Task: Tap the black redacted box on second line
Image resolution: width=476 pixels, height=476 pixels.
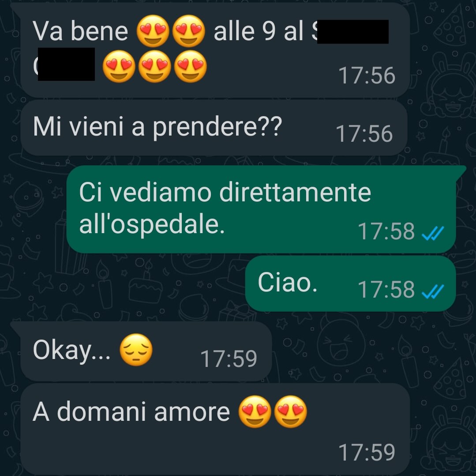Action: coord(66,64)
